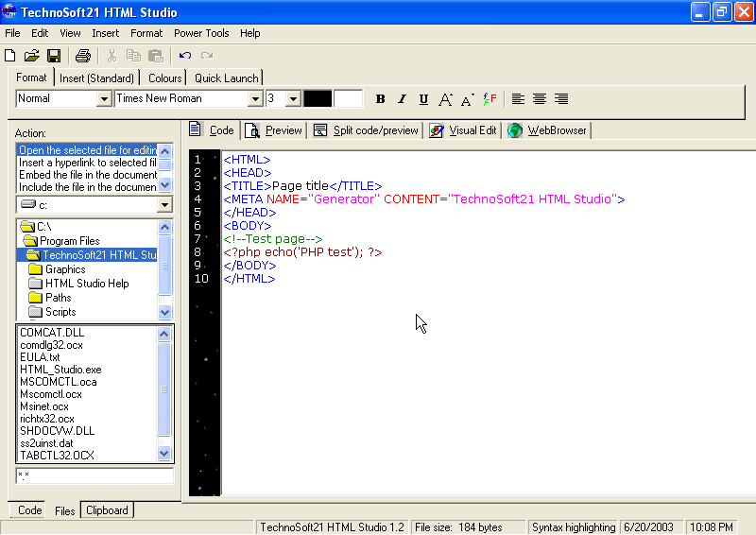
Task: Align text right
Action: (561, 99)
